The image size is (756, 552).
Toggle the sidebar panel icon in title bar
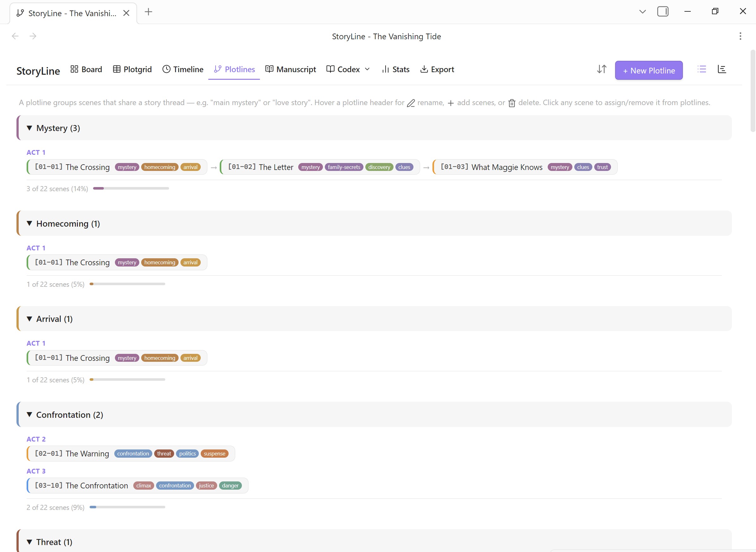click(662, 11)
